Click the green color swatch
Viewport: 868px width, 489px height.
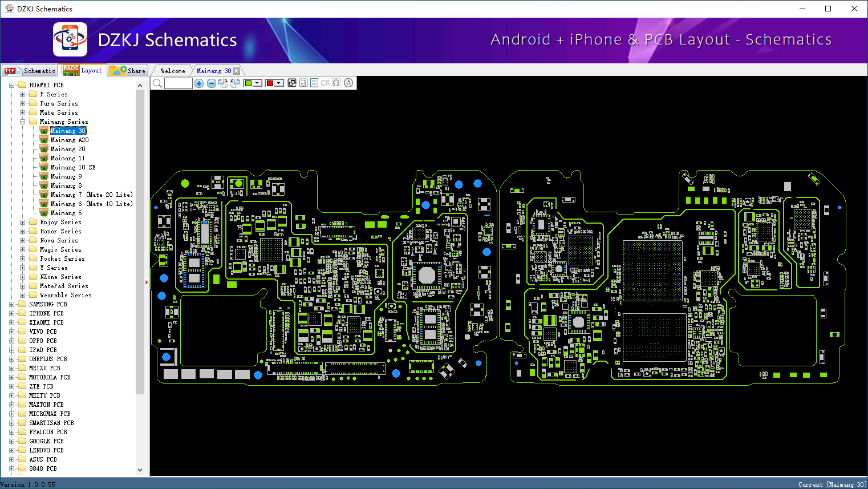[248, 83]
